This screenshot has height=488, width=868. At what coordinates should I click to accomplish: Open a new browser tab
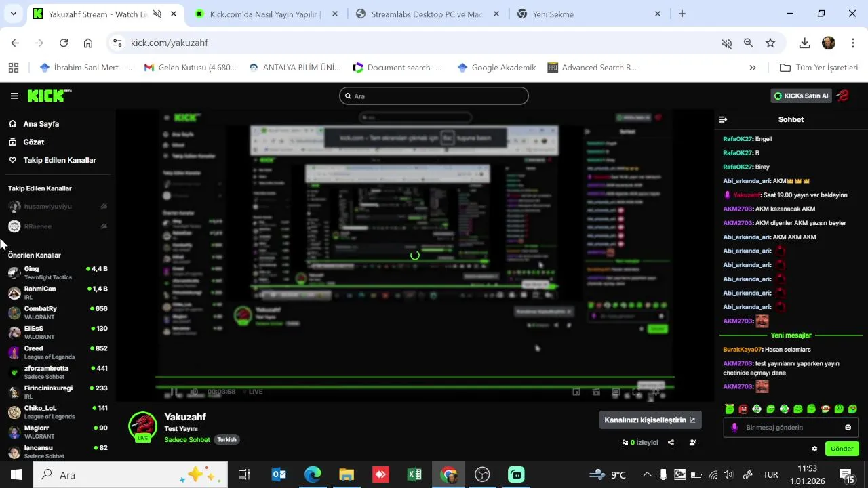[x=682, y=14]
